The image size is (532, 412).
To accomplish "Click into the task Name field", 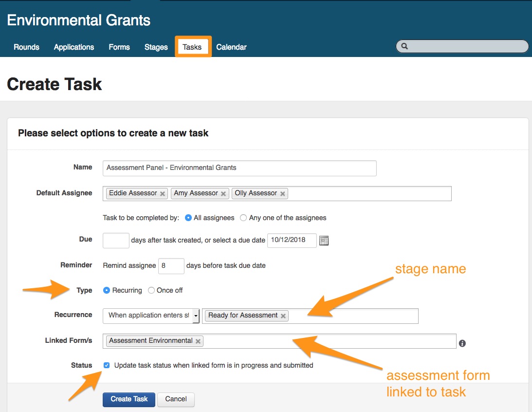I will pos(239,168).
